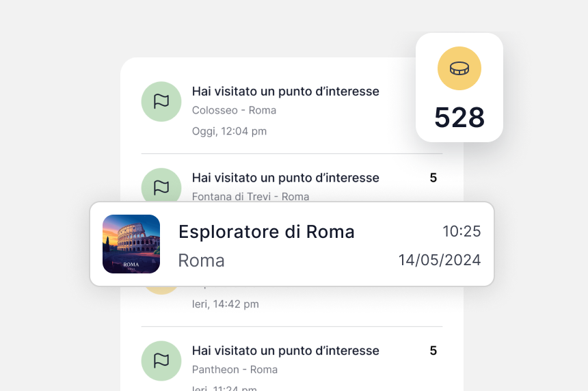Select the Fontana di Trevi - Roma location
The image size is (588, 391).
click(x=250, y=196)
